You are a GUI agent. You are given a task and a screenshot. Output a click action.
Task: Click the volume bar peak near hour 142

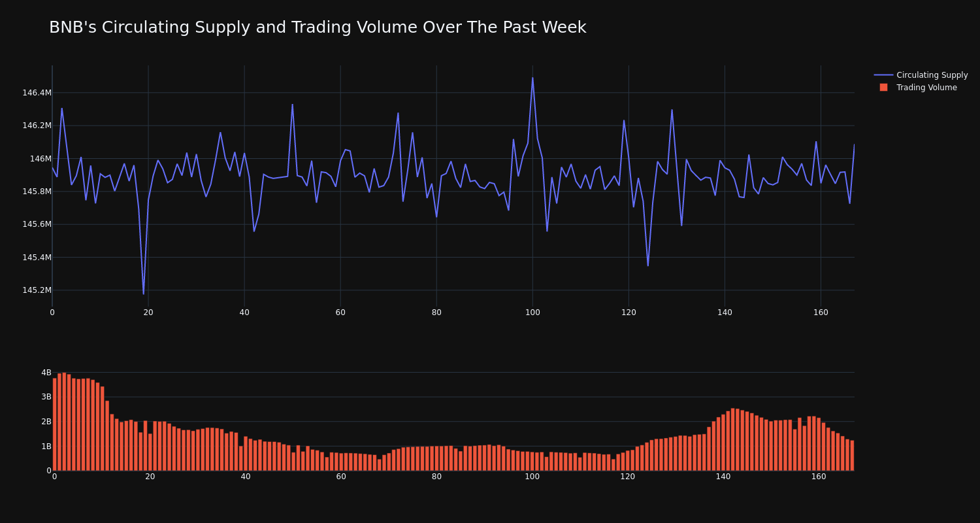[x=733, y=439]
